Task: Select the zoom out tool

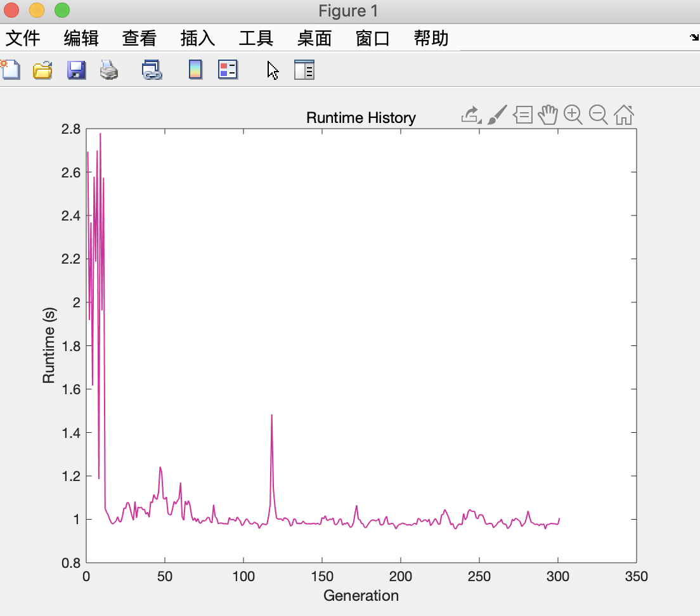Action: 598,115
